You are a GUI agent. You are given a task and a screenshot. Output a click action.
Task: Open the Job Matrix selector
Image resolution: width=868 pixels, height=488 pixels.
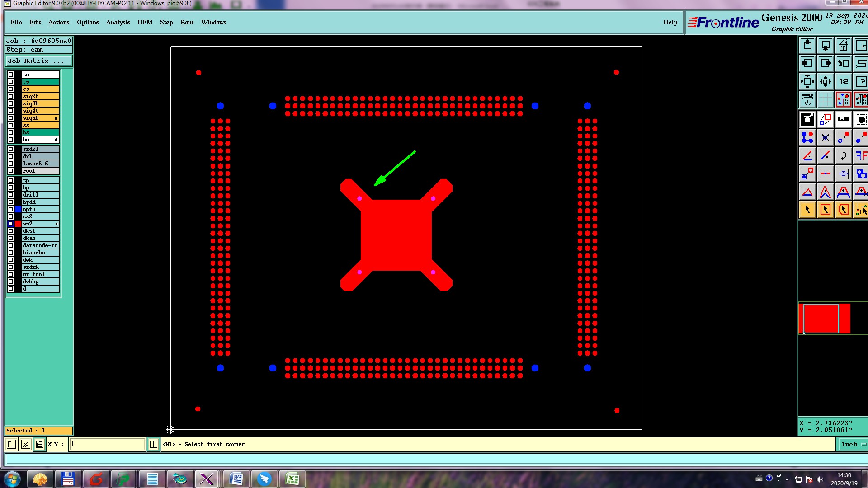38,61
